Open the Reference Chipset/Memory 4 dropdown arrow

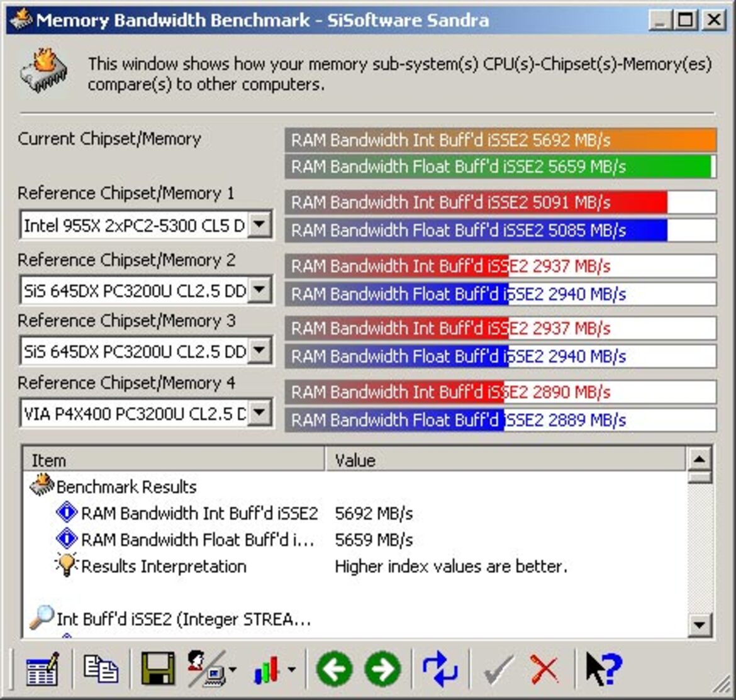pos(260,413)
